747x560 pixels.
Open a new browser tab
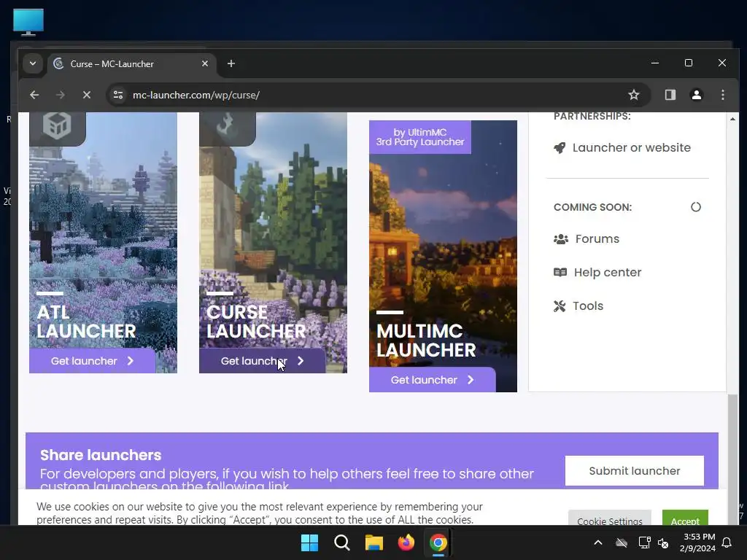pos(231,63)
